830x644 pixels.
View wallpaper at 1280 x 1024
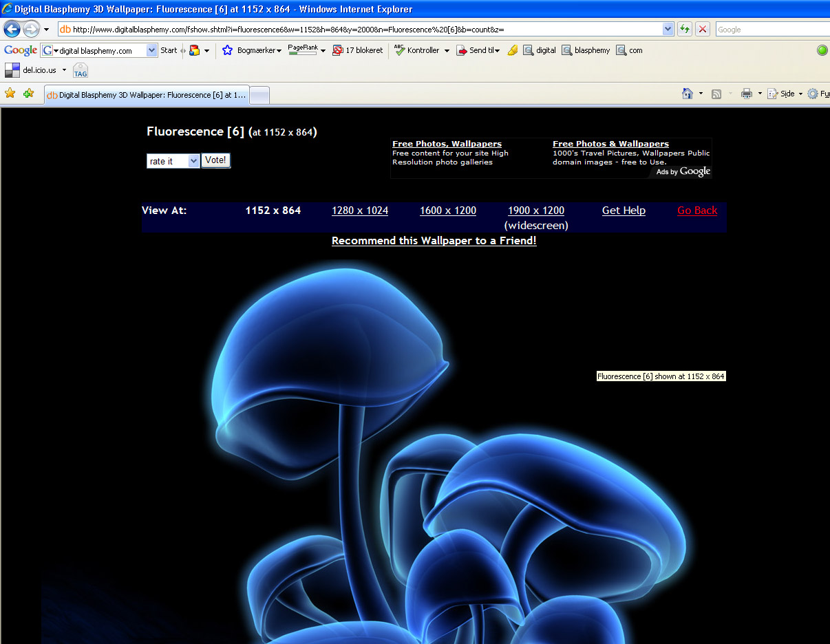click(x=360, y=211)
